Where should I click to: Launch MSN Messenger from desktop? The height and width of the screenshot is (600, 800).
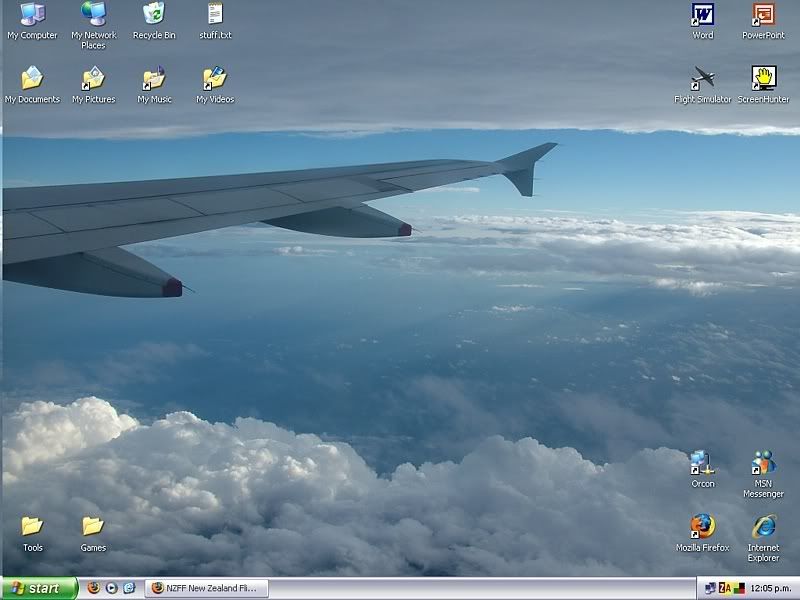763,463
